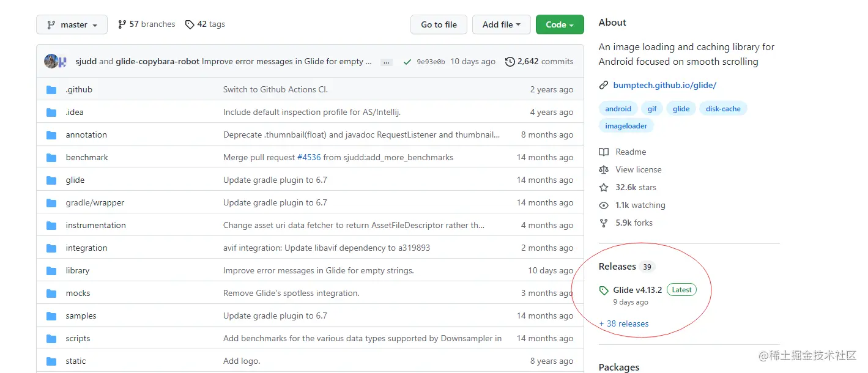Open the library directory name
868x373 pixels.
78,270
